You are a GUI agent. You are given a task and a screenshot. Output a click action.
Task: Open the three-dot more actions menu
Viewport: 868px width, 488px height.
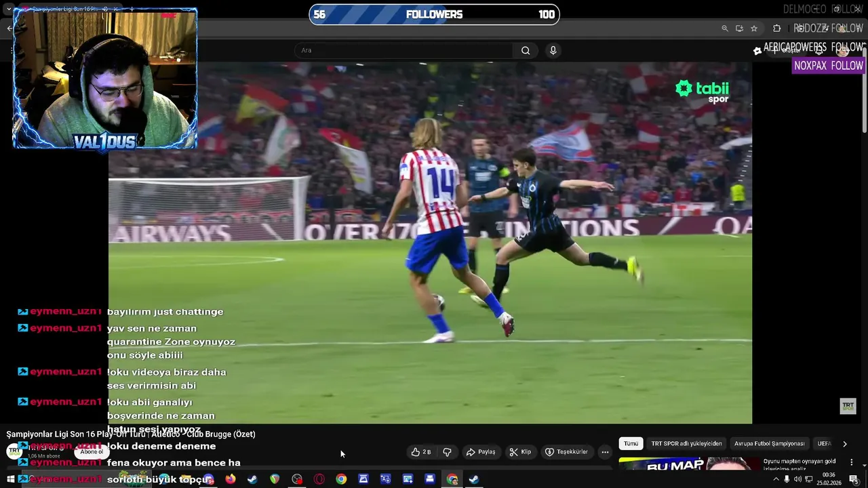(605, 452)
